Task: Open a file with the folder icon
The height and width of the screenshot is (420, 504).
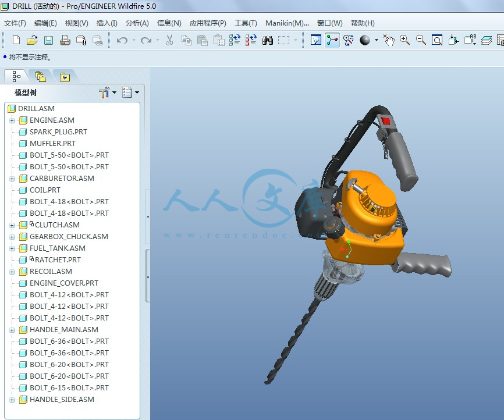Action: [x=32, y=40]
